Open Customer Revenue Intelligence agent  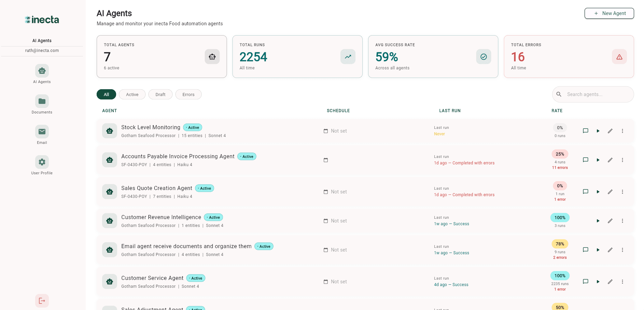tap(161, 217)
